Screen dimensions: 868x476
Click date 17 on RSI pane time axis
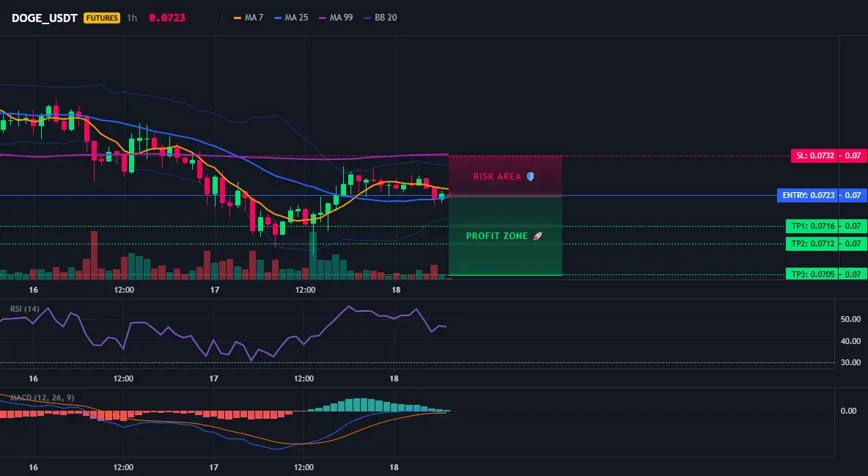tap(213, 378)
